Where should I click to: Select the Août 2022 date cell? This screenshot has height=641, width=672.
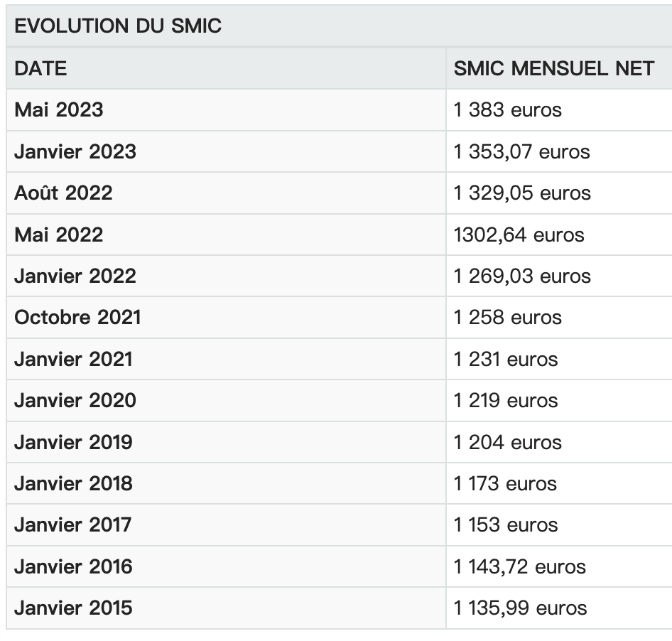coord(63,193)
